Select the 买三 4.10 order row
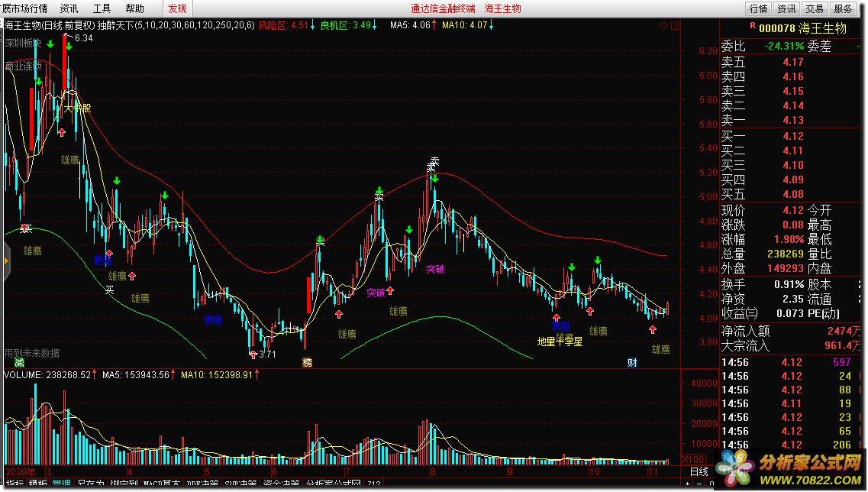Viewport: 868px width, 492px height. [790, 165]
